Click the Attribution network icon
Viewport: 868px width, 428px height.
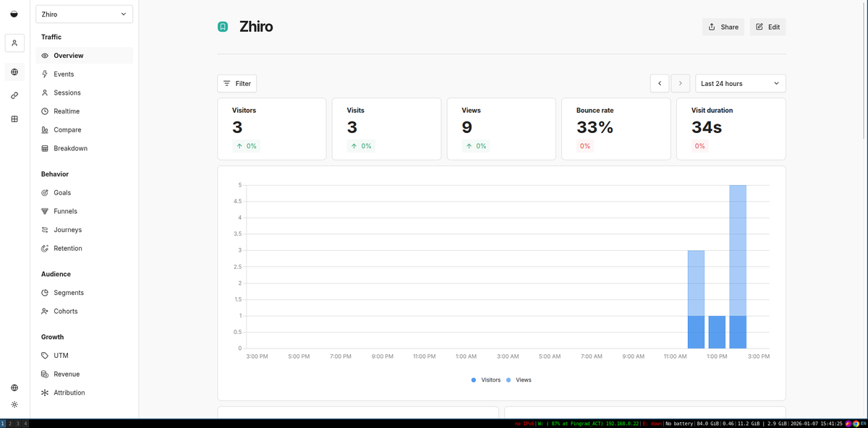click(x=45, y=393)
